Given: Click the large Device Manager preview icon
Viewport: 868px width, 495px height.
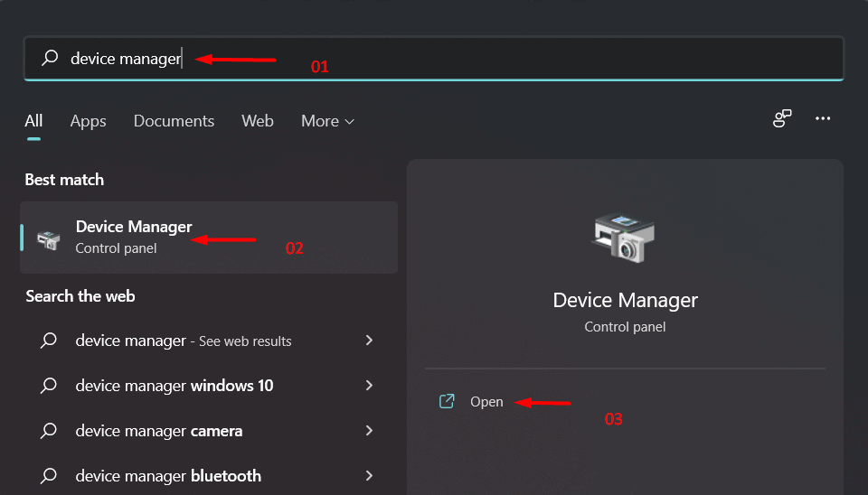Looking at the screenshot, I should coord(625,238).
